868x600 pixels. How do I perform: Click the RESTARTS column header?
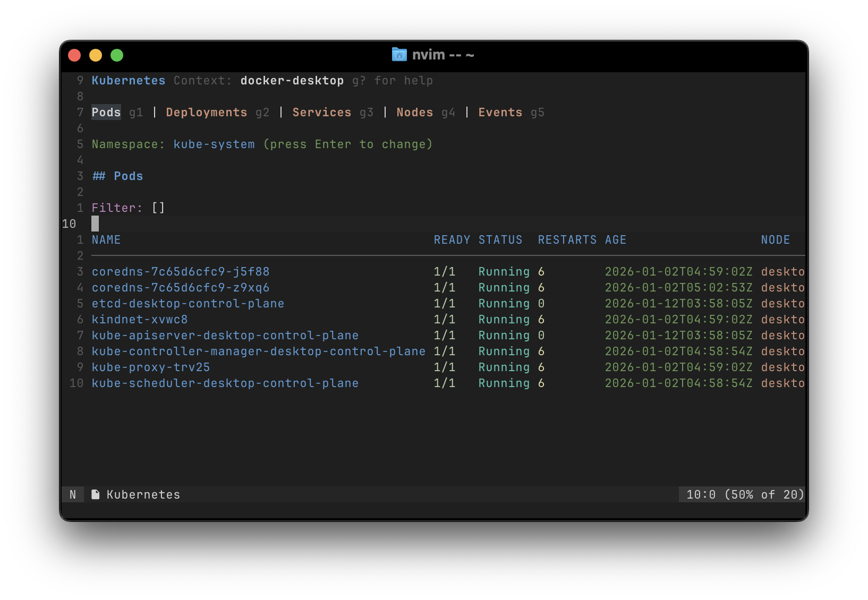point(567,239)
